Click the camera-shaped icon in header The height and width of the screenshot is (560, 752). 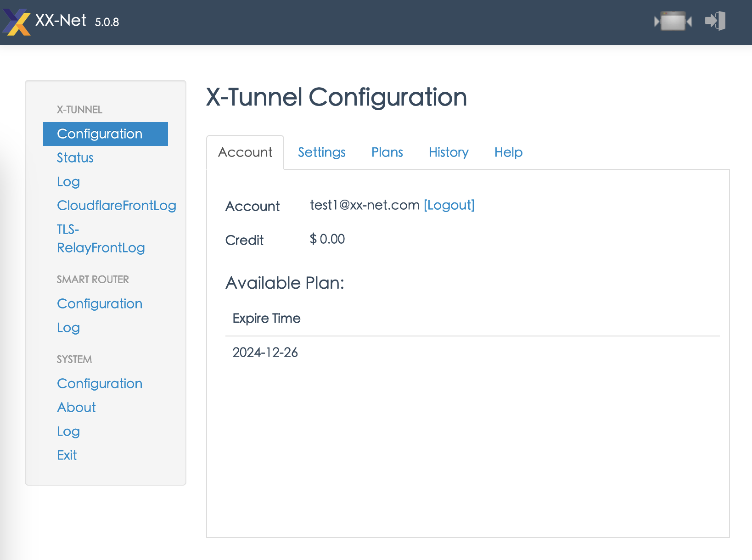[x=673, y=21]
